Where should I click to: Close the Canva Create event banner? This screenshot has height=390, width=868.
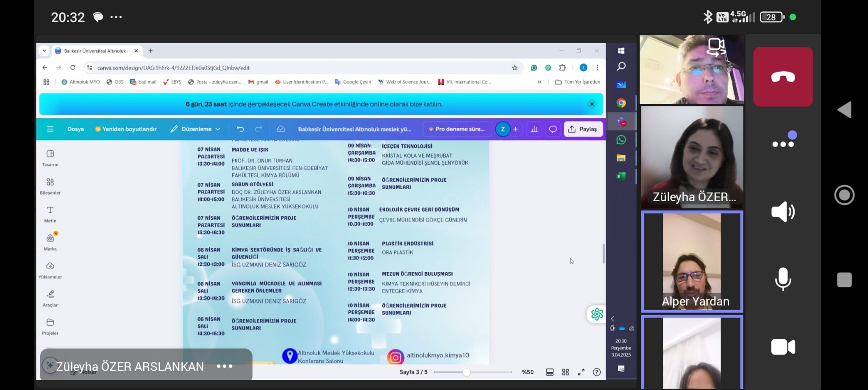pyautogui.click(x=592, y=104)
